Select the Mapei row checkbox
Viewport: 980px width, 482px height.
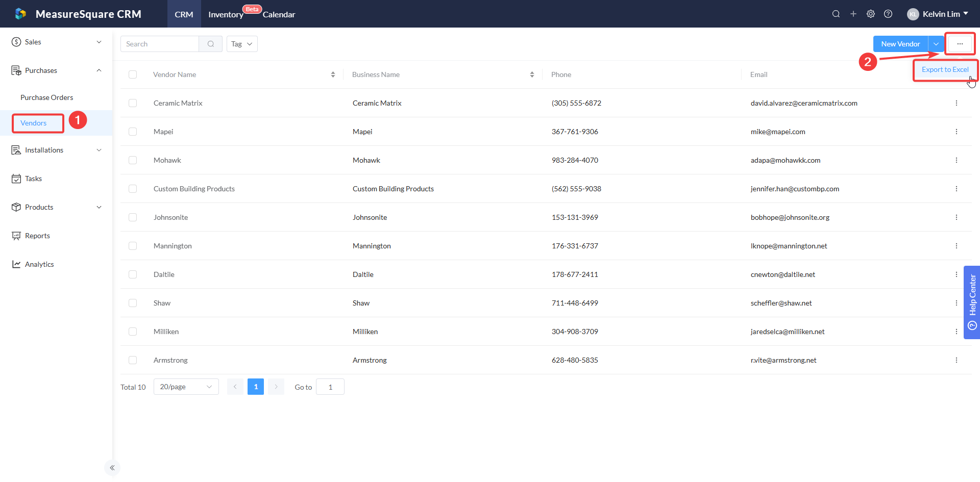[x=133, y=132]
